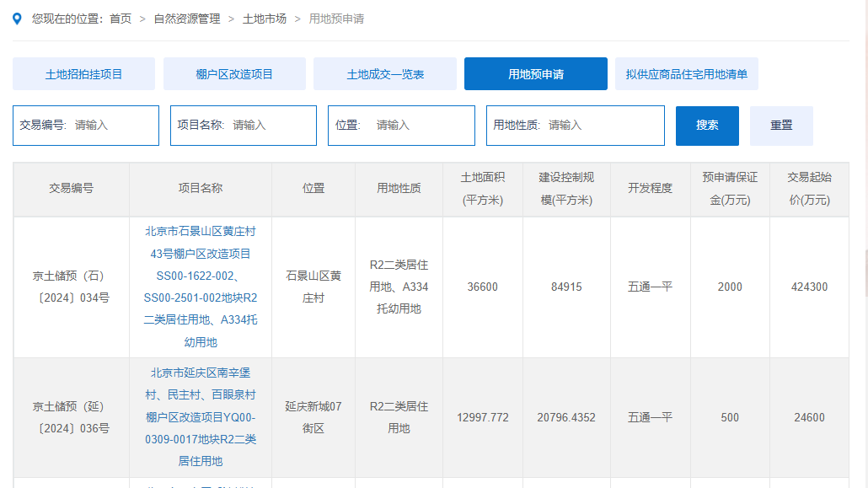Click the 位置 input field
The image size is (868, 488).
point(421,125)
